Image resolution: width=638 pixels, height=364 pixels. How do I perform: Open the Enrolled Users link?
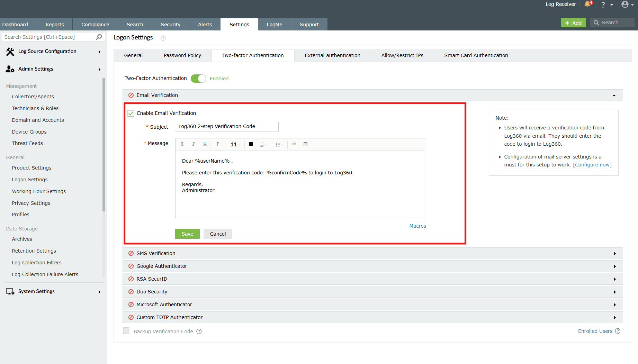tap(595, 331)
